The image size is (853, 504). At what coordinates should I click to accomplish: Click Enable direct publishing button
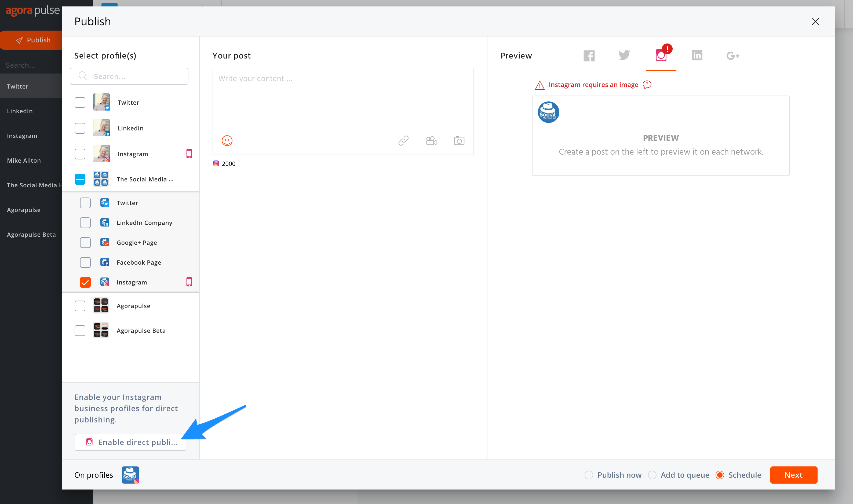(x=130, y=442)
